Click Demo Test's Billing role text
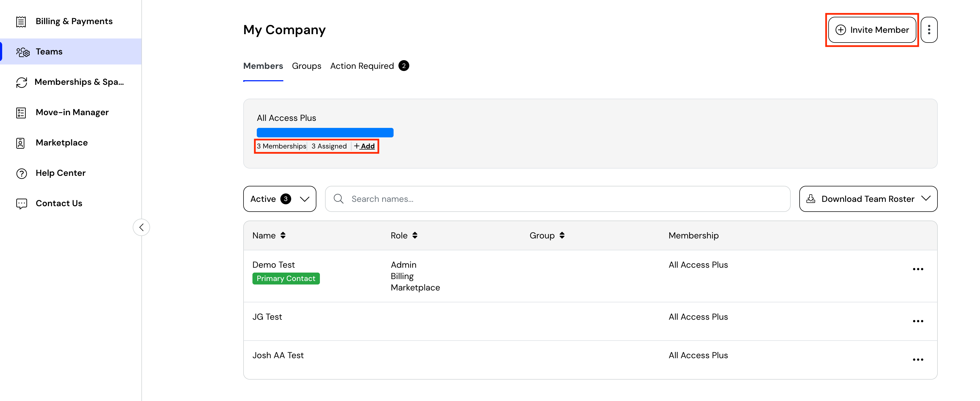980x401 pixels. [x=402, y=276]
